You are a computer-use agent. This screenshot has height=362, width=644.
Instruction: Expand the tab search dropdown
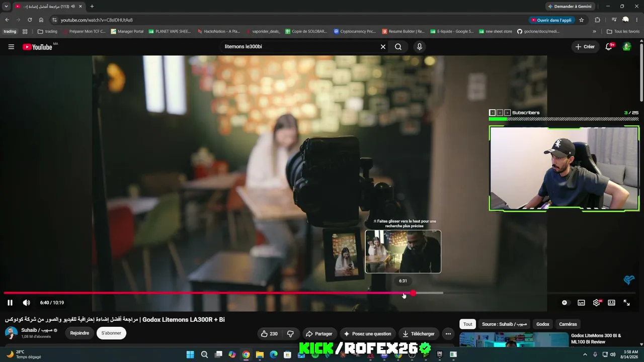tap(6, 7)
